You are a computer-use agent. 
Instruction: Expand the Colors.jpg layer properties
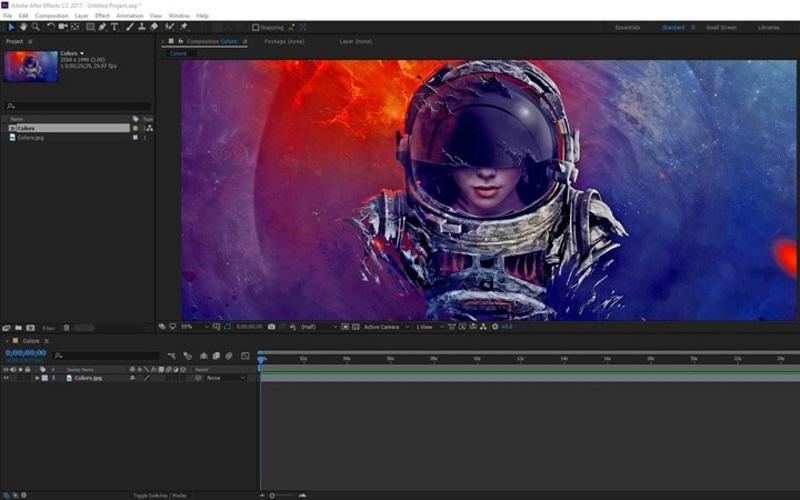click(37, 378)
